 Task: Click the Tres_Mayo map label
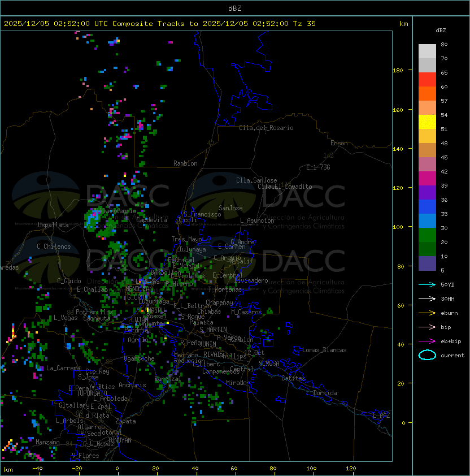click(x=186, y=239)
